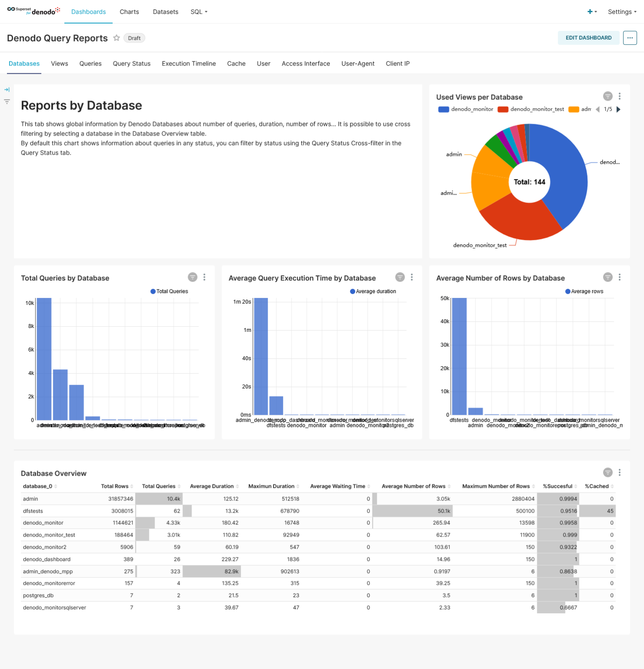This screenshot has height=669, width=644.
Task: Expand the filter bar on the left
Action: pos(7,90)
